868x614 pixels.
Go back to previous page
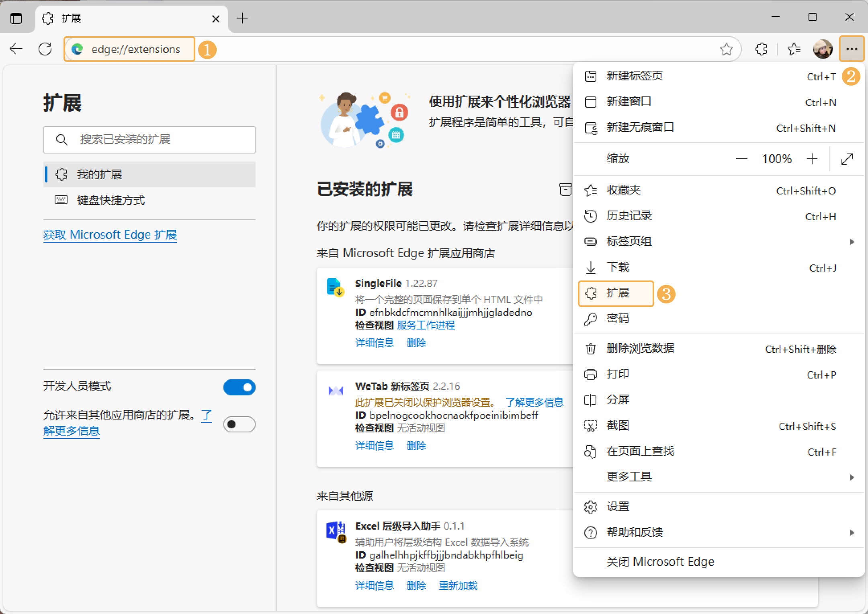click(x=16, y=49)
